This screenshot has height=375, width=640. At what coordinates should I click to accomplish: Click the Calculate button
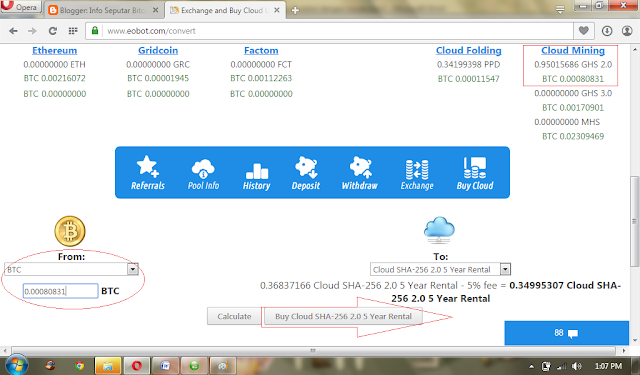point(234,316)
